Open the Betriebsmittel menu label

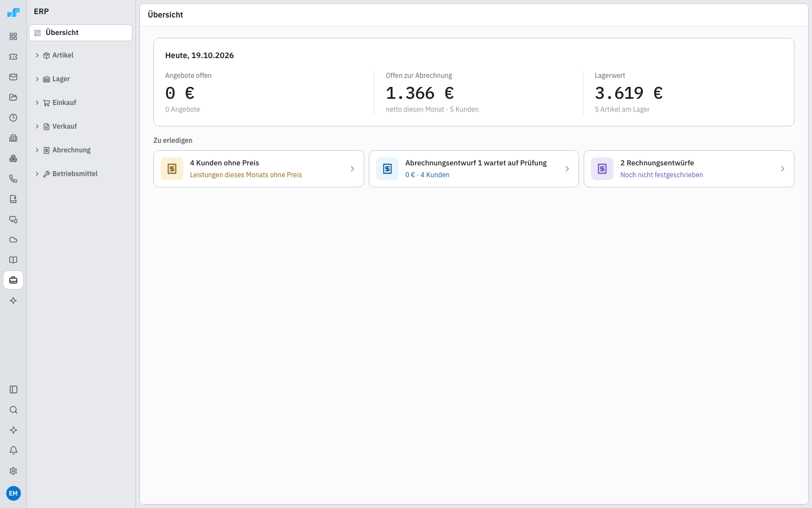[75, 174]
